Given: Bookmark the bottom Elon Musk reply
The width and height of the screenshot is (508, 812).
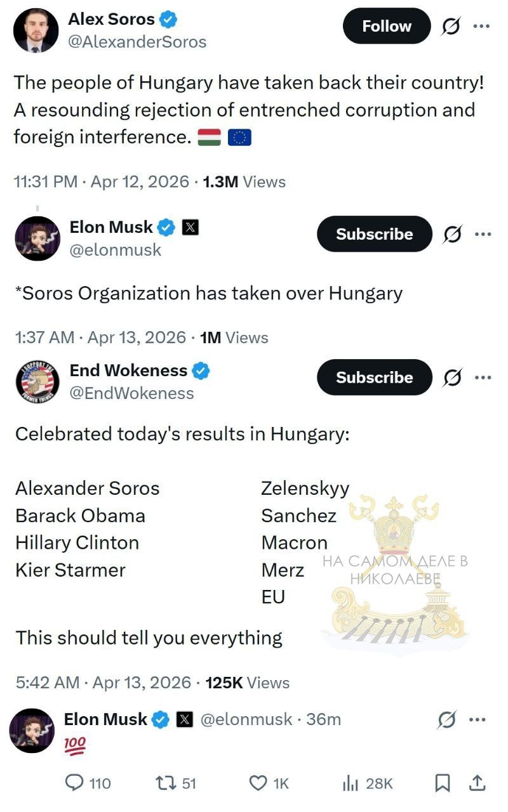Looking at the screenshot, I should pos(442,783).
